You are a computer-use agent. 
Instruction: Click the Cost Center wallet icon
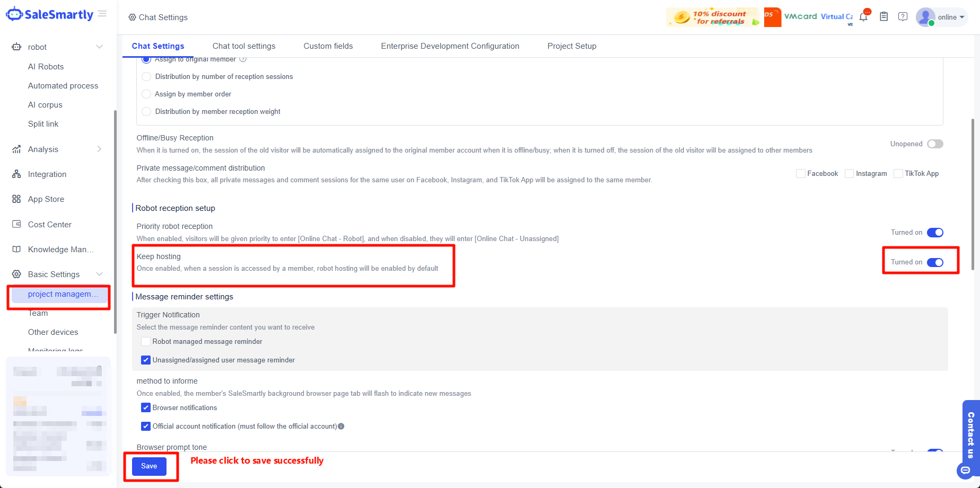click(x=16, y=224)
